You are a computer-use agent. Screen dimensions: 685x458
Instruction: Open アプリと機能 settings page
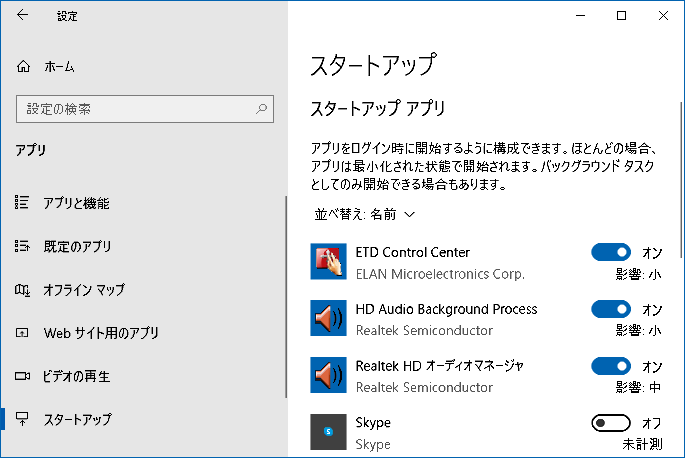tap(76, 203)
